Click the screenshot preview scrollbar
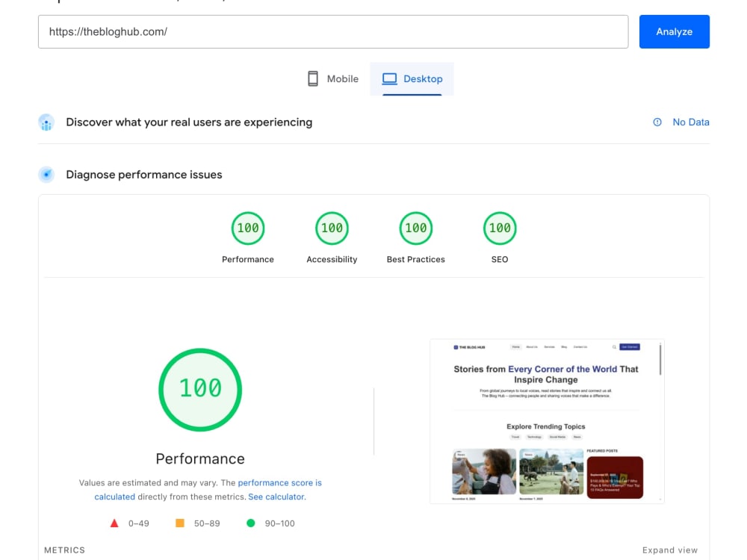 pyautogui.click(x=660, y=360)
